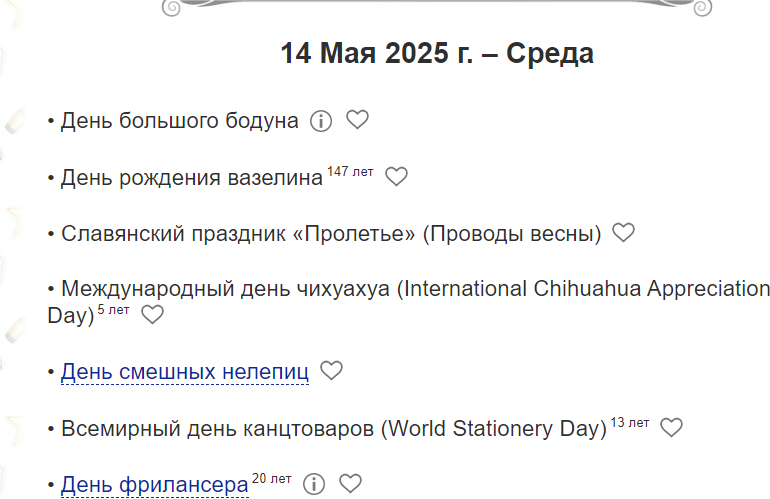This screenshot has width=770, height=499.
Task: Open the День смешных нелепиц link
Action: (x=185, y=372)
